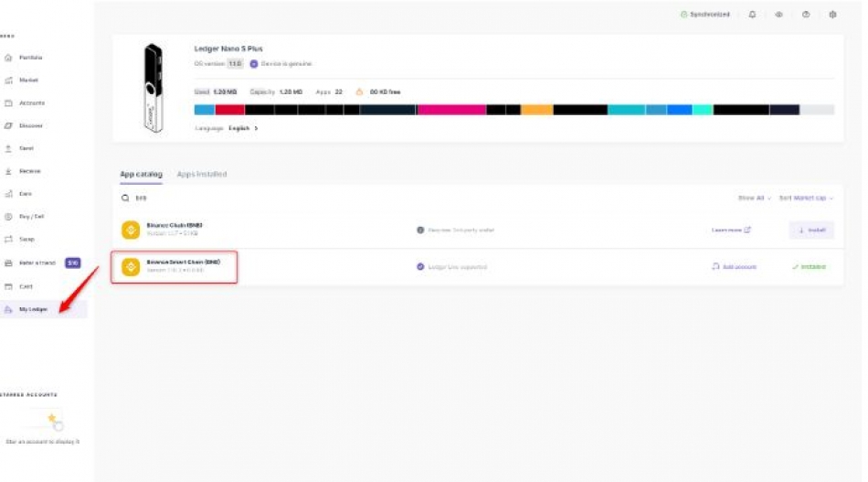
Task: Click the Ledger Nano S Plus device image
Action: point(153,88)
